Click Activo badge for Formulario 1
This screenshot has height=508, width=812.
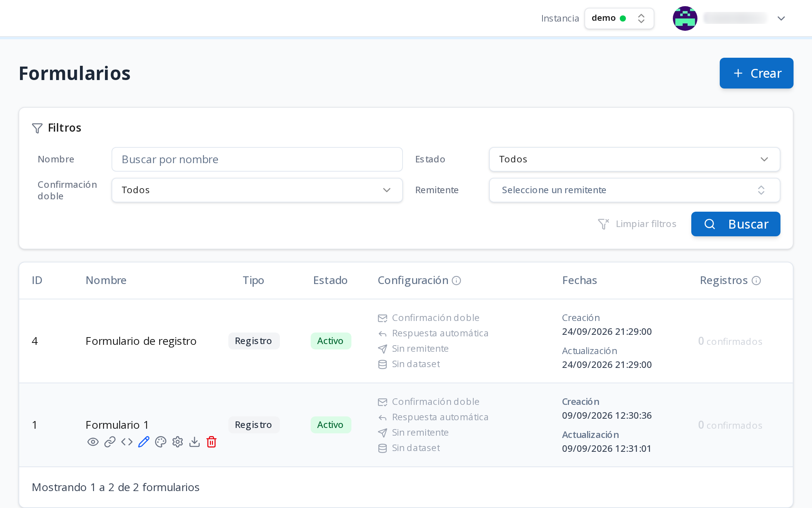[x=331, y=425]
